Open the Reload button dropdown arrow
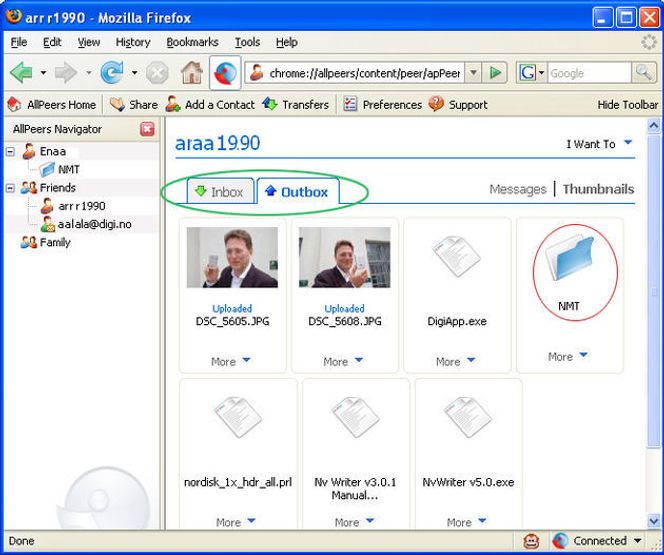The image size is (664, 555). tap(134, 73)
